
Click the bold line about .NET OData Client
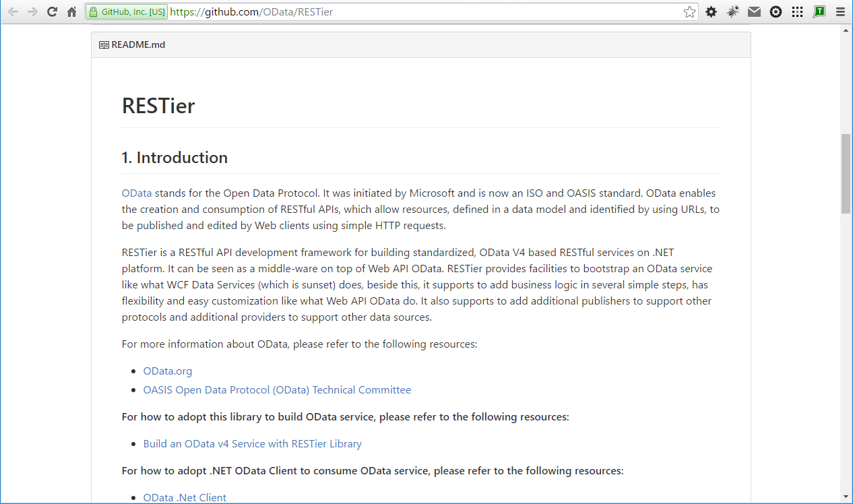[x=373, y=471]
